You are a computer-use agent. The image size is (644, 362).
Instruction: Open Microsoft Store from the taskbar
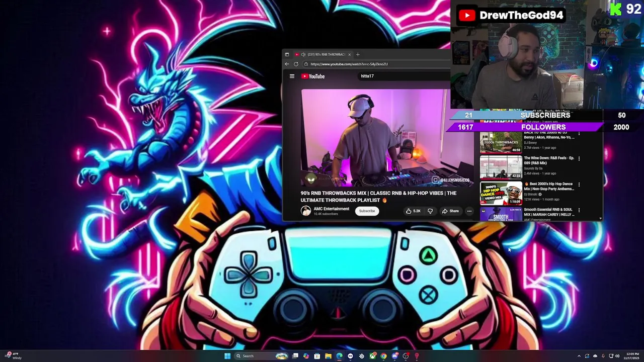317,356
